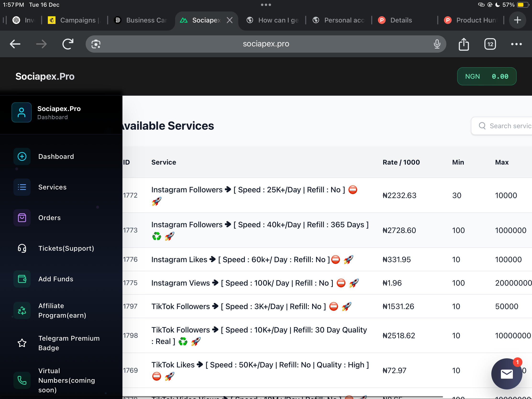Activate voice search microphone in address bar
The width and height of the screenshot is (532, 399).
(x=437, y=44)
